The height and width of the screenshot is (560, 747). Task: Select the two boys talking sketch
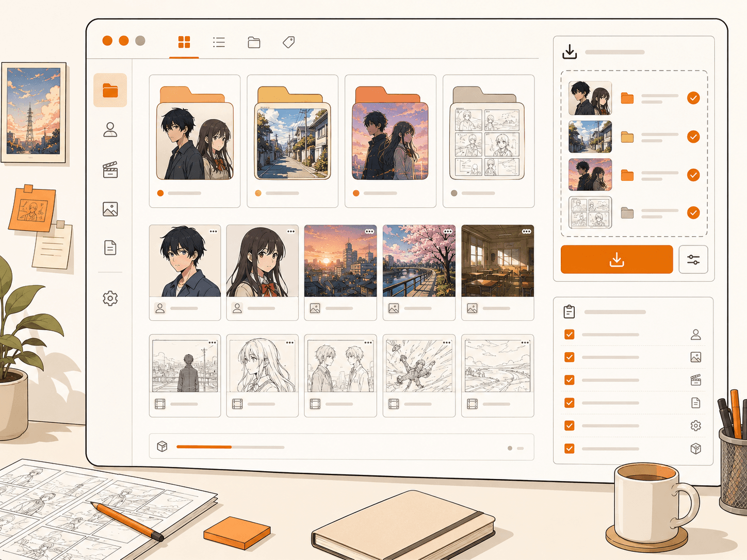tap(340, 375)
